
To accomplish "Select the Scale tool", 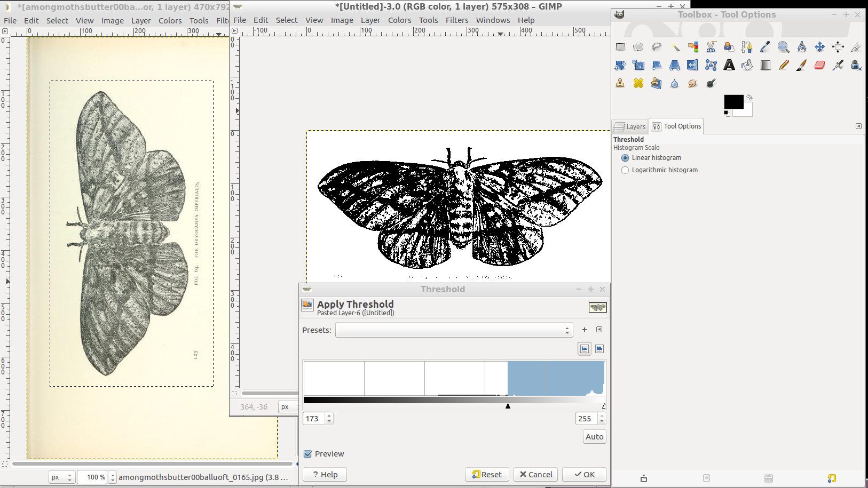I will 638,65.
